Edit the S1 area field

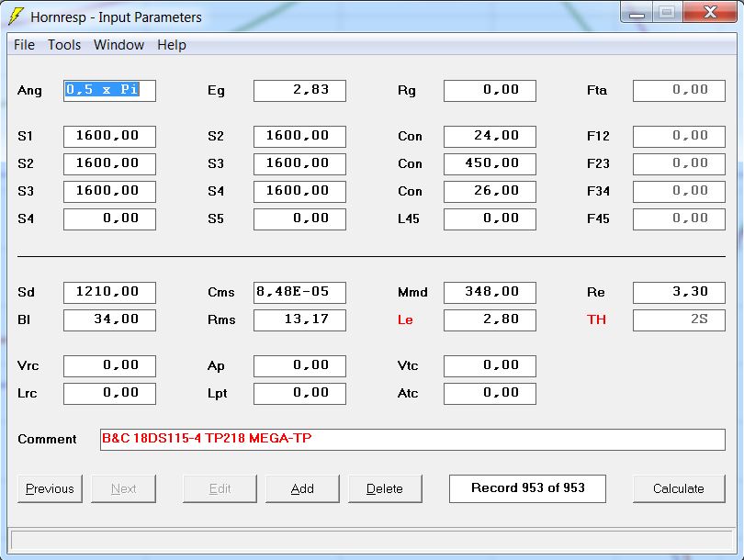pos(109,137)
